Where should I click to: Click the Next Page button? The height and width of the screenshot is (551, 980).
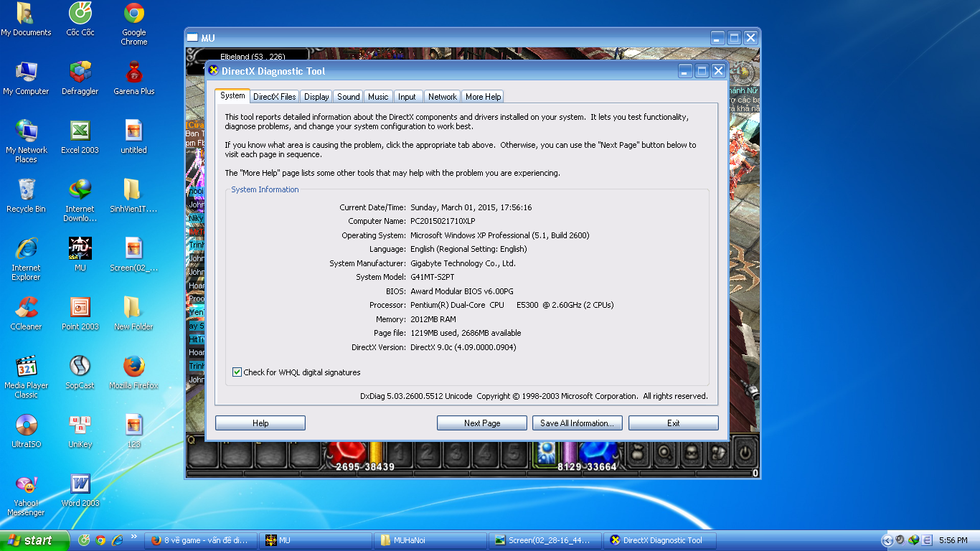[x=482, y=423]
